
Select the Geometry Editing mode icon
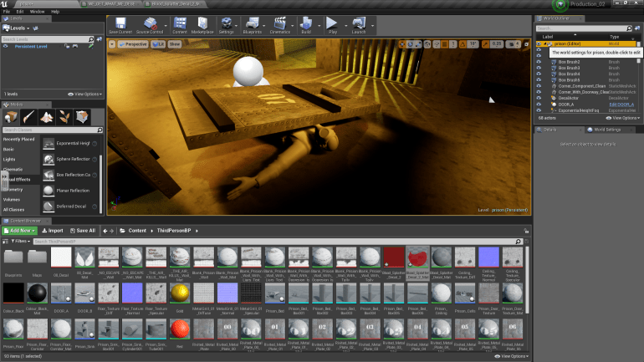[82, 117]
